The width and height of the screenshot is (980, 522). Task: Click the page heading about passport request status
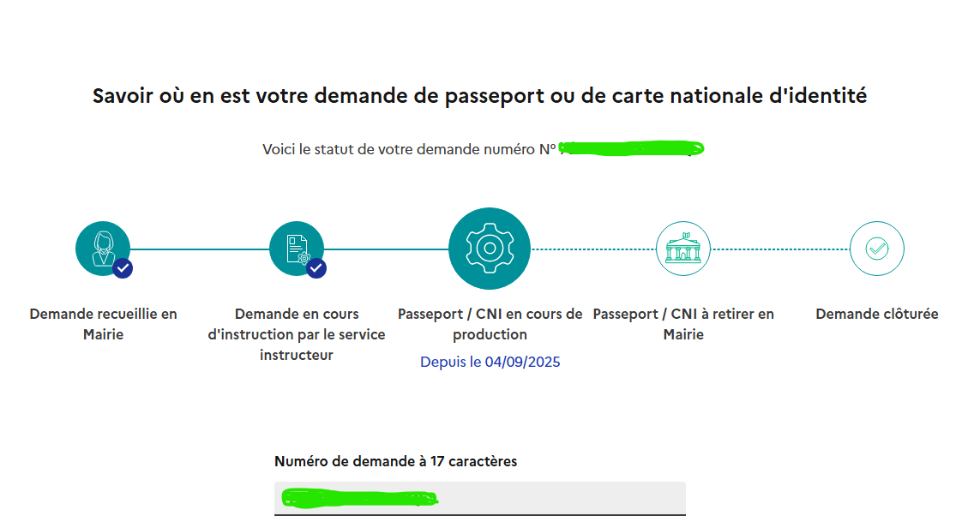coord(479,95)
